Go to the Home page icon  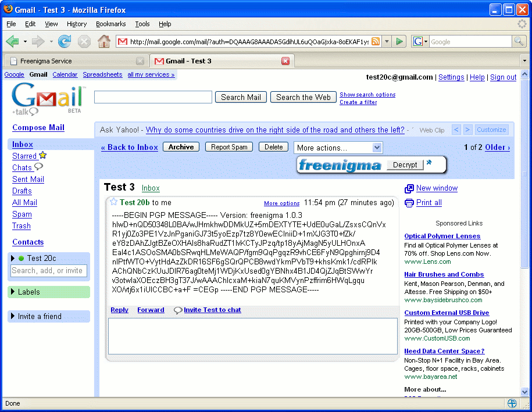[104, 41]
